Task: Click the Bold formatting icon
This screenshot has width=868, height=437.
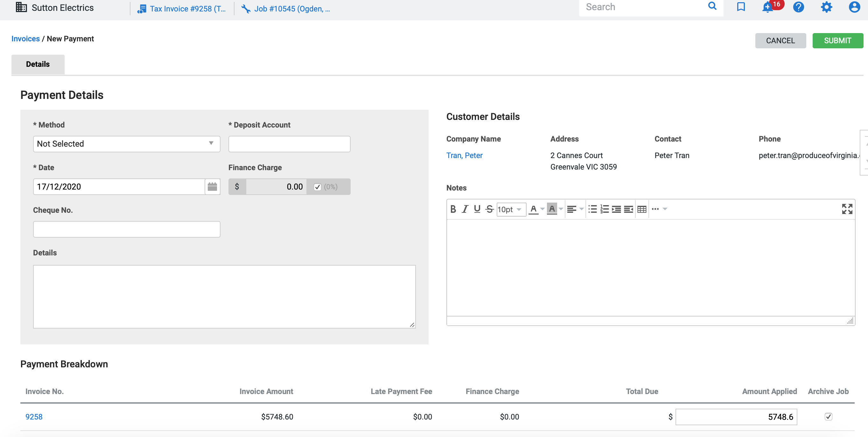Action: [x=453, y=209]
